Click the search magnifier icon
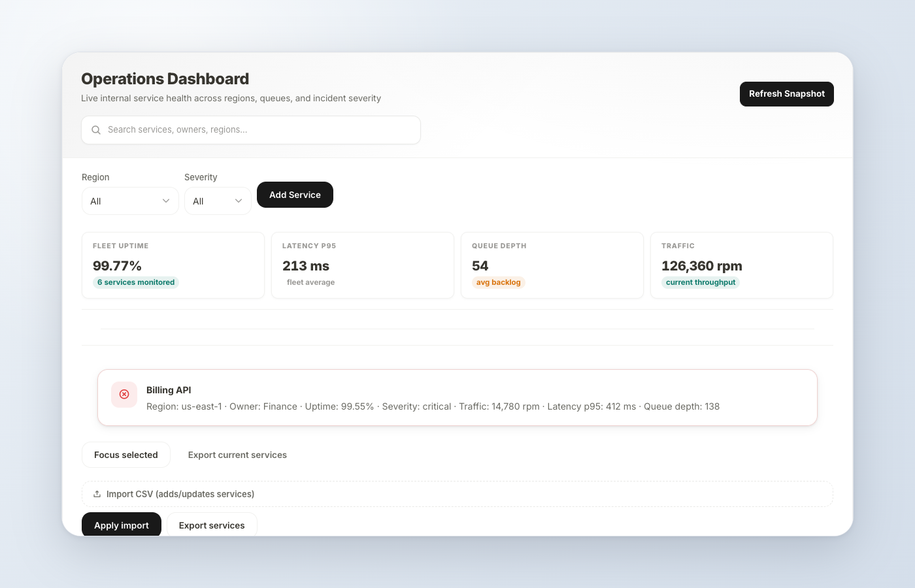 click(x=96, y=130)
